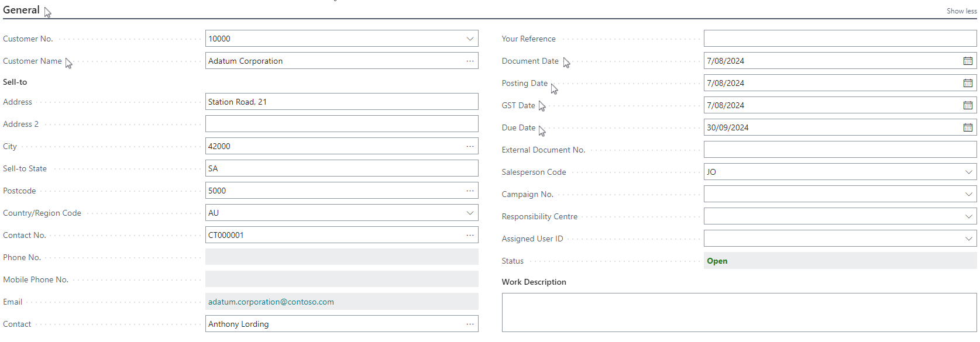This screenshot has width=980, height=342.
Task: Expand the Responsibility Centre dropdown
Action: (968, 216)
